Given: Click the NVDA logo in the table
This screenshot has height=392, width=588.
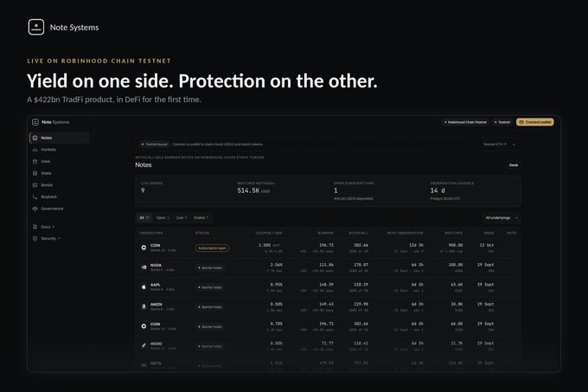Looking at the screenshot, I should 144,267.
